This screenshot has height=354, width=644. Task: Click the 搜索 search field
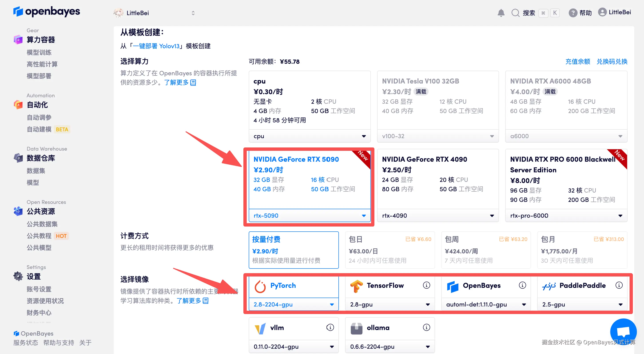[x=529, y=13]
